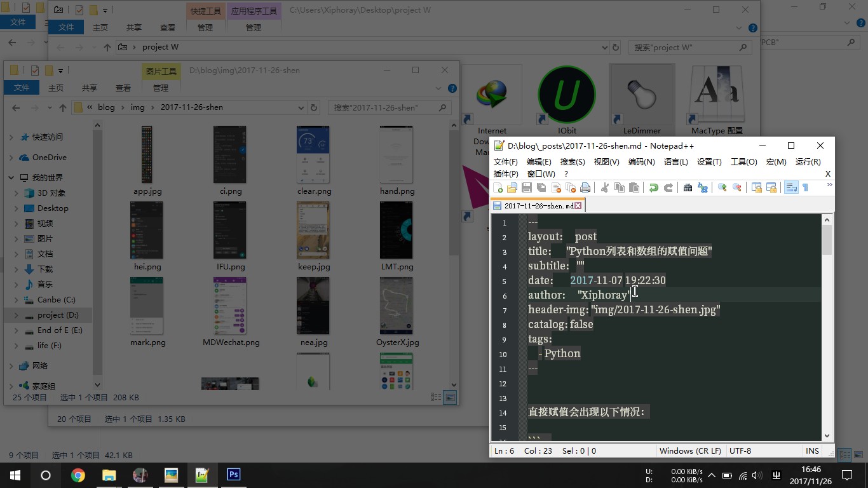Open the 语言(L) menu in Notepad++
The width and height of the screenshot is (868, 488).
tap(675, 162)
